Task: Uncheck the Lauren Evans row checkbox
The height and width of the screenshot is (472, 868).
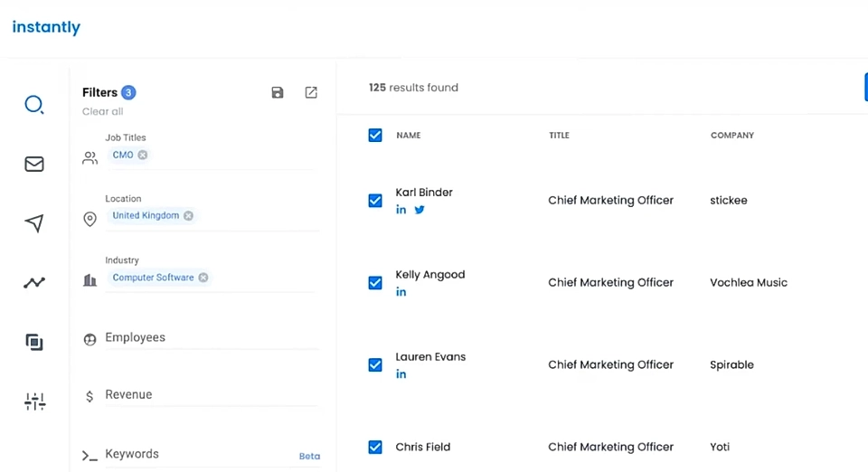Action: tap(374, 364)
